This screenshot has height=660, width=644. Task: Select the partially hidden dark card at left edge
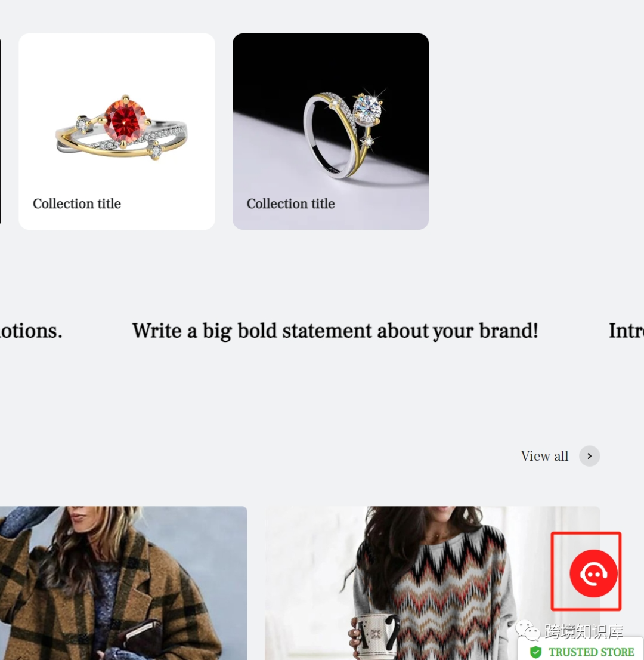pyautogui.click(x=1, y=131)
